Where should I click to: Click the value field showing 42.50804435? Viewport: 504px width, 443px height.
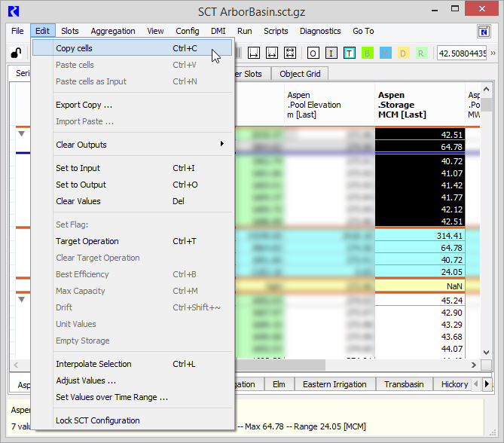click(x=461, y=53)
